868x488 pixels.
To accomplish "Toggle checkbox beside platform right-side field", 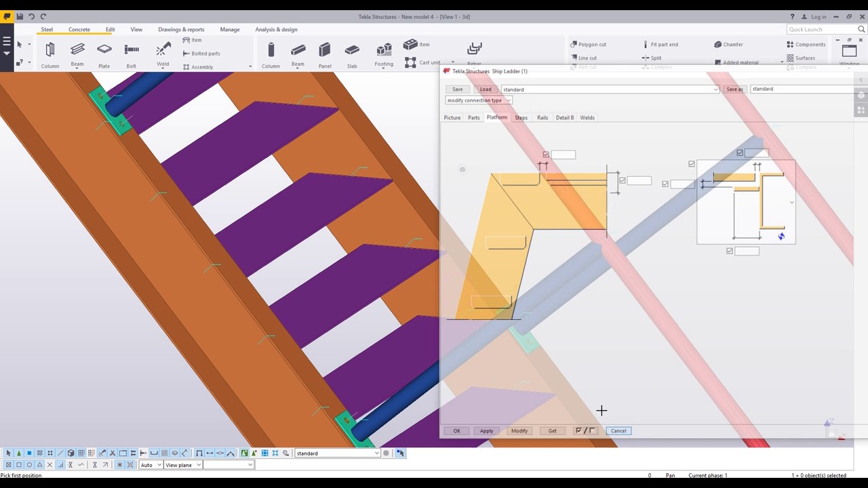I will click(623, 180).
